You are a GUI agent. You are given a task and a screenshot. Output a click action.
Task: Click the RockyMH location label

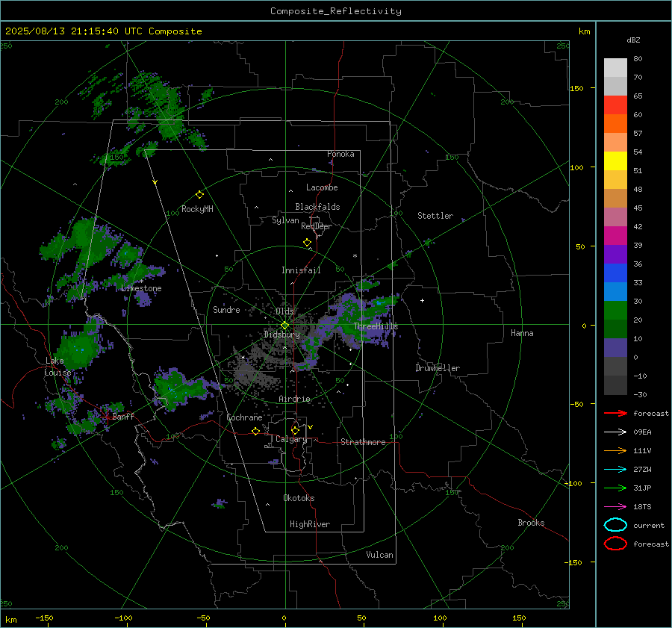tap(197, 209)
